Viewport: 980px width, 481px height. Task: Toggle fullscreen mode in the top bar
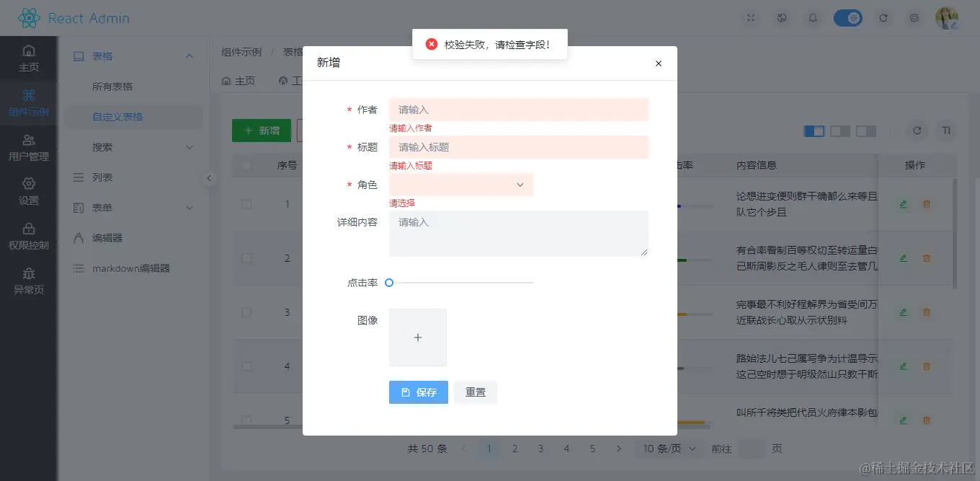[x=752, y=17]
